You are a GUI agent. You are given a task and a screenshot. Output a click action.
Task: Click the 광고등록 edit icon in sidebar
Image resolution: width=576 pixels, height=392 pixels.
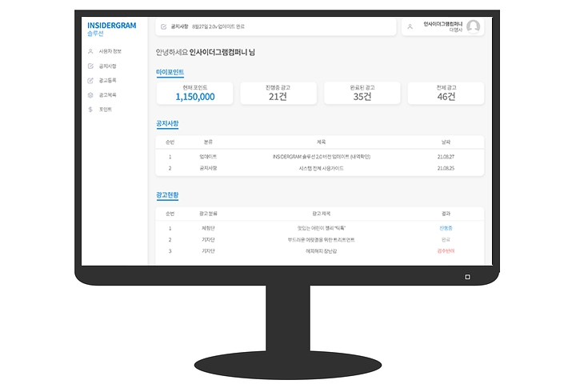(x=90, y=80)
